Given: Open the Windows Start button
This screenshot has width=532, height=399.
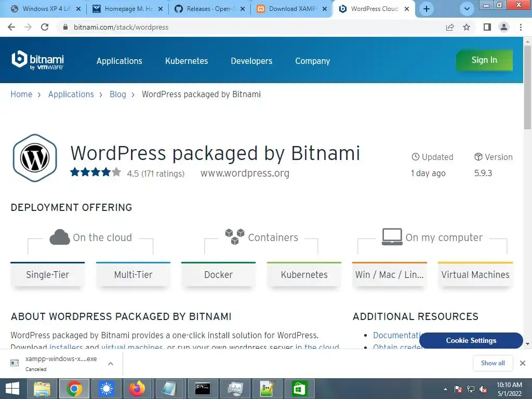Looking at the screenshot, I should click(12, 389).
